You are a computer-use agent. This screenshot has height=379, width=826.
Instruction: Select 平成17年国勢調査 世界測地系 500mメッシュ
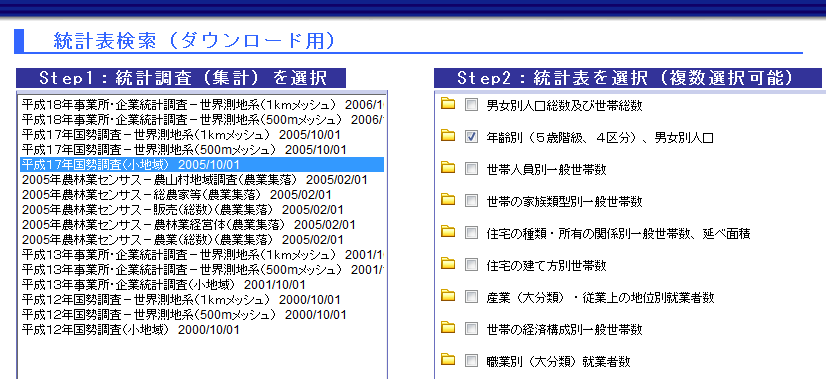coord(202,150)
